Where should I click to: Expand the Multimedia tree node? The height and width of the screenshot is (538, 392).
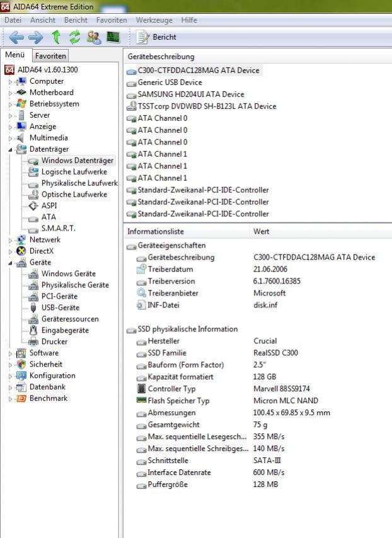[10, 138]
